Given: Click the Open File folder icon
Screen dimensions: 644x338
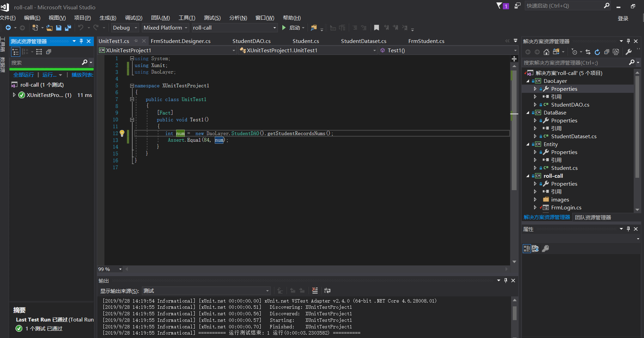Looking at the screenshot, I should pyautogui.click(x=49, y=28).
